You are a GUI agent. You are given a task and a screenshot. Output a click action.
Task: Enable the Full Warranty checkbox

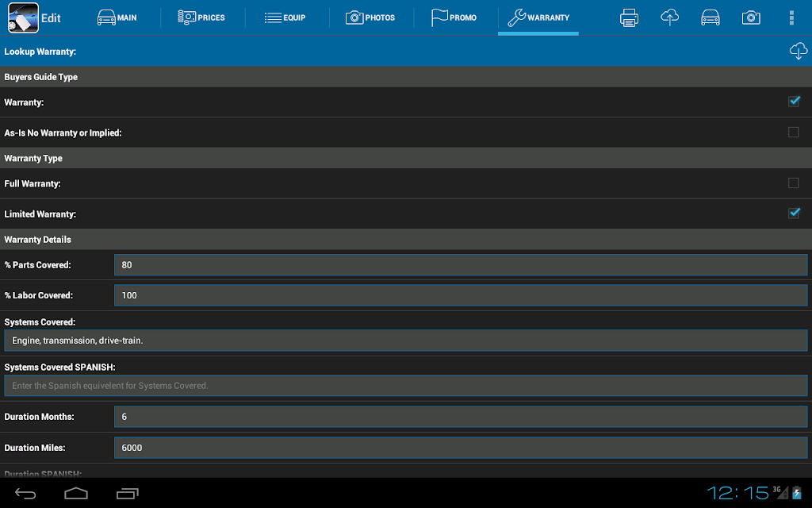point(793,183)
